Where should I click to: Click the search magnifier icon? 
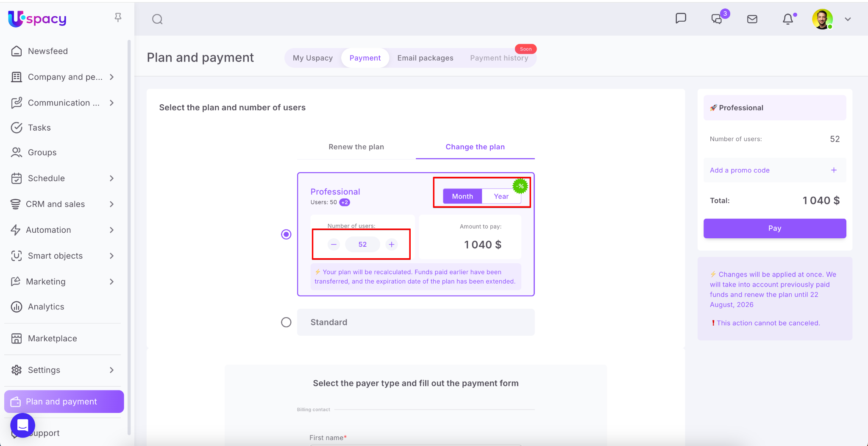click(x=157, y=19)
